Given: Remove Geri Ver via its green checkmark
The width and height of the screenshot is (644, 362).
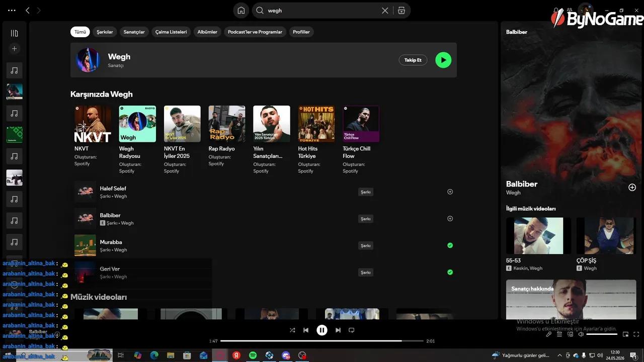Looking at the screenshot, I should point(450,272).
